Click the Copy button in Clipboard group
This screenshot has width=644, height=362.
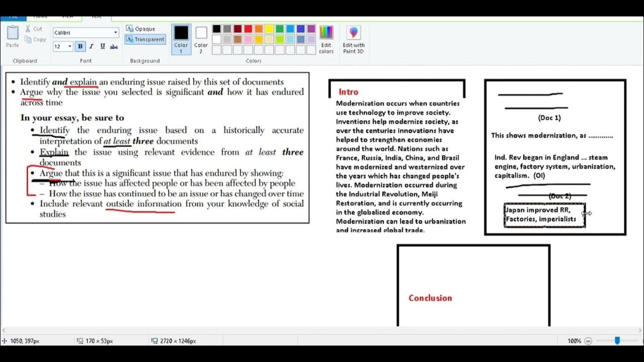click(35, 40)
